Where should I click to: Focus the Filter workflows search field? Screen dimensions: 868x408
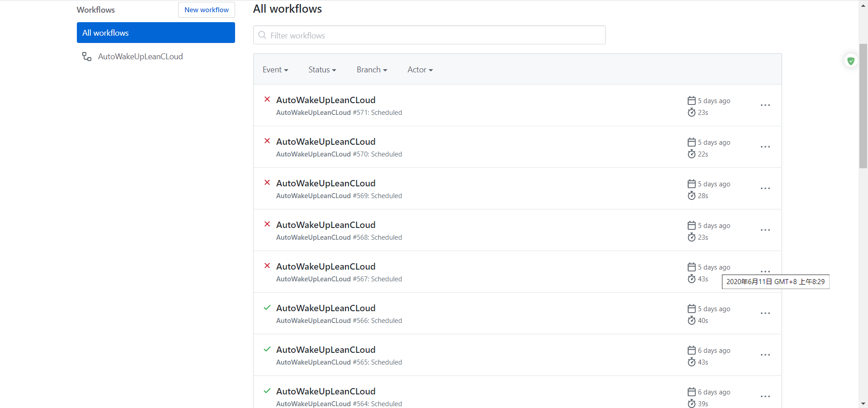pos(434,35)
